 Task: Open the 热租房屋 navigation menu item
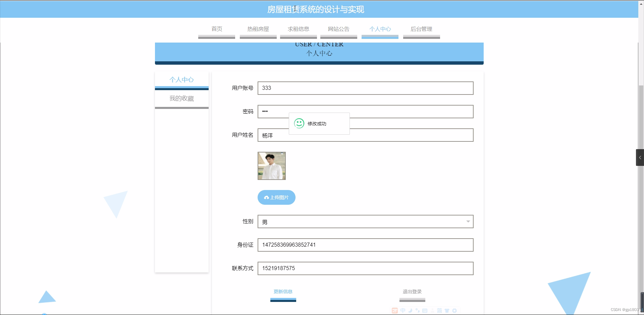tap(258, 29)
